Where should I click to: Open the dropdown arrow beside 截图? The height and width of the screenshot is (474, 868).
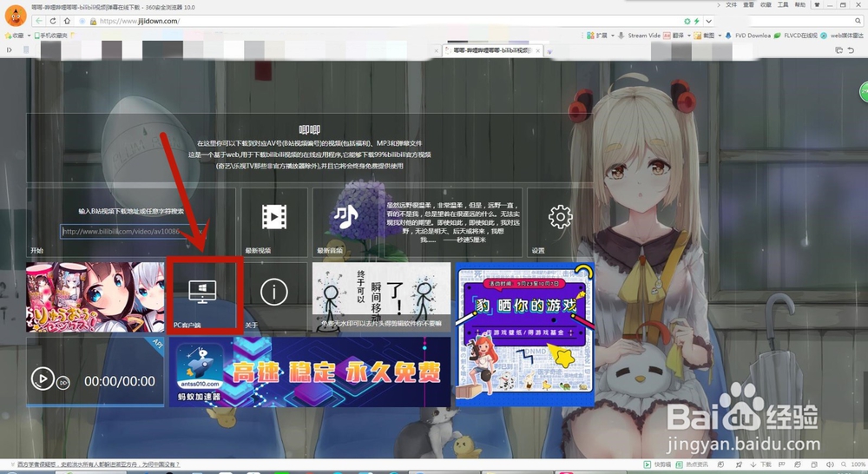(x=720, y=36)
